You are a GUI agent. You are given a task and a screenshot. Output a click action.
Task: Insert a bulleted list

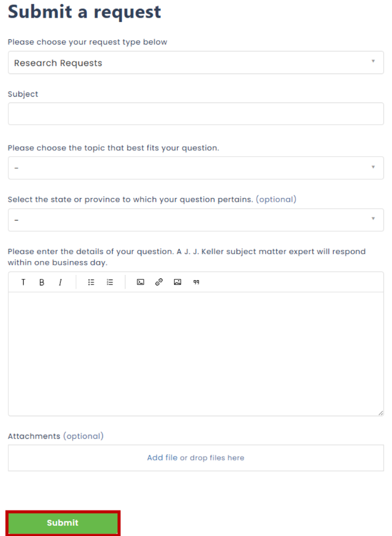[x=91, y=282]
